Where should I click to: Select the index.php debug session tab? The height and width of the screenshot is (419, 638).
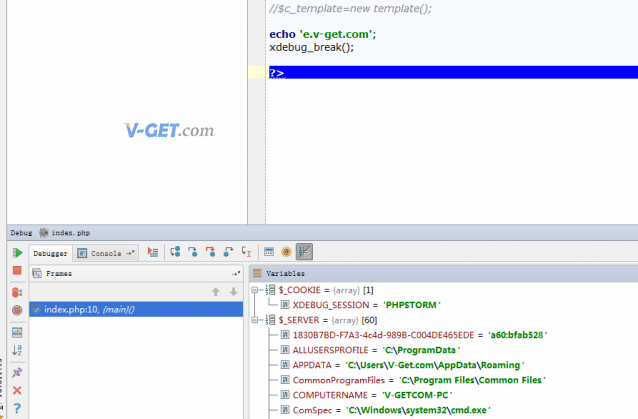pyautogui.click(x=65, y=233)
